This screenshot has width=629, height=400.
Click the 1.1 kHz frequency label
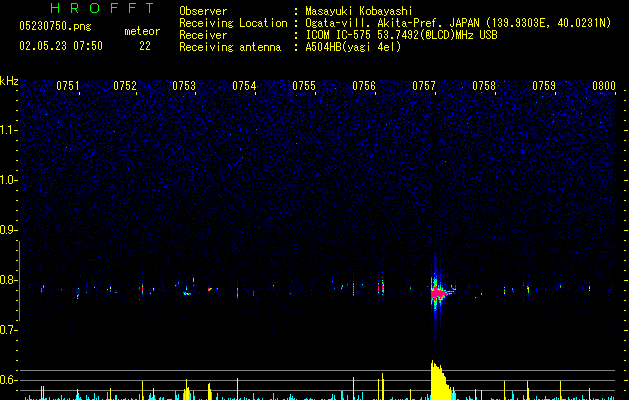coord(8,130)
